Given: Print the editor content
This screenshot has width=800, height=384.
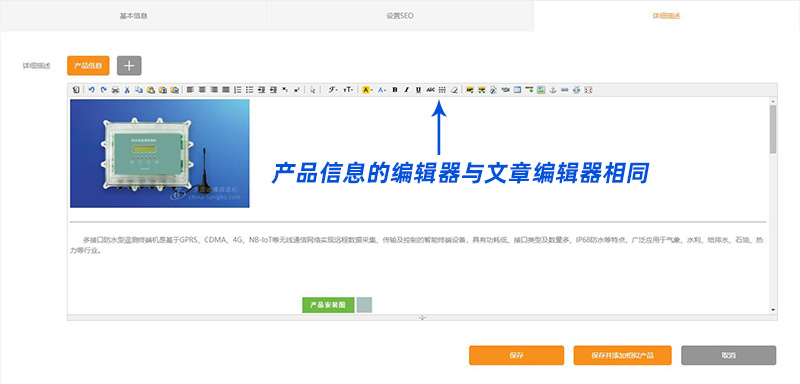Looking at the screenshot, I should click(x=115, y=90).
